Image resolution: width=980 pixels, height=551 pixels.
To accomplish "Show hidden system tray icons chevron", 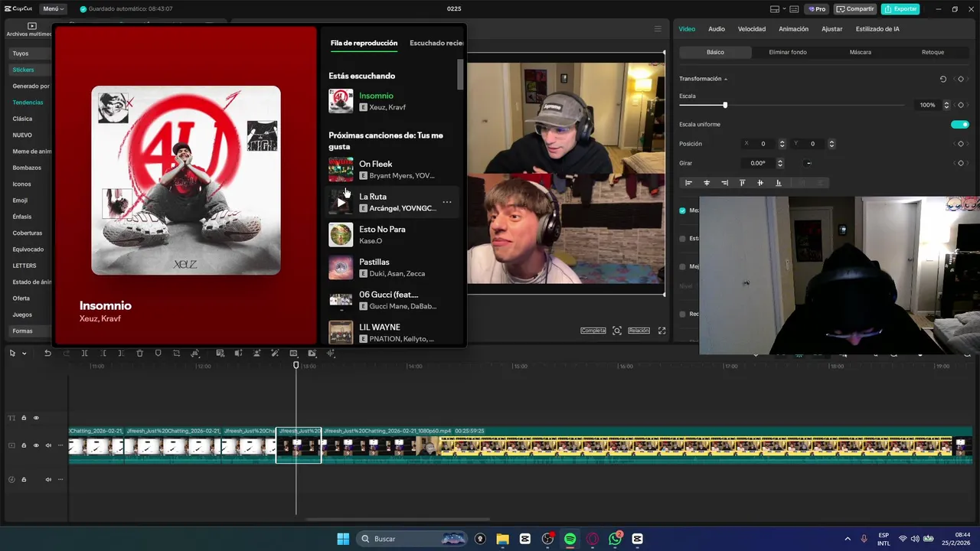I will click(x=848, y=539).
